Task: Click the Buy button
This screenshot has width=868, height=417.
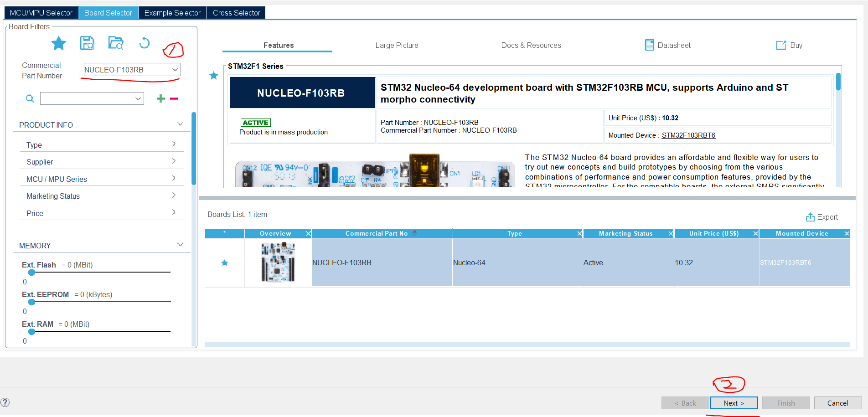Action: coord(790,45)
